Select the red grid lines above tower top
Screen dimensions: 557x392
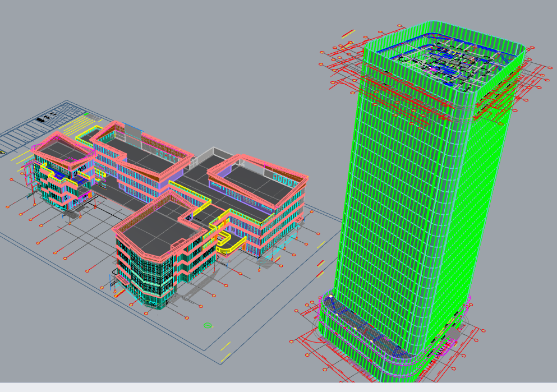342,62
